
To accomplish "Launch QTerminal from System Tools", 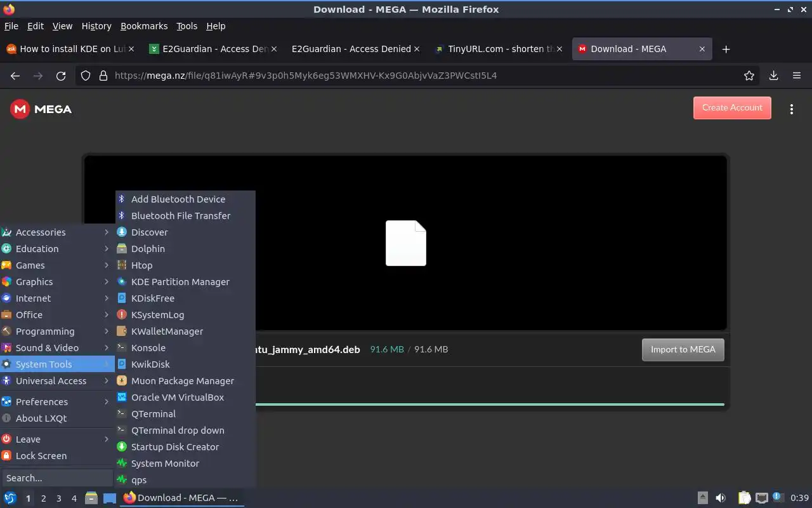I will click(x=185, y=413).
